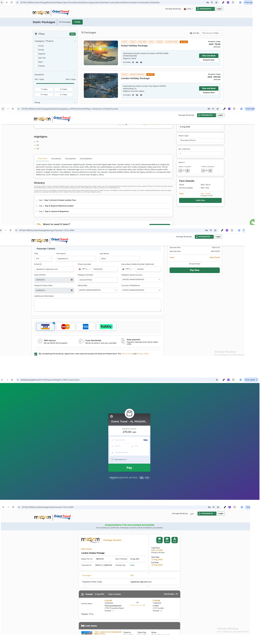Close the Orient Travel payment popup
The width and height of the screenshot is (263, 644).
pyautogui.click(x=111, y=416)
